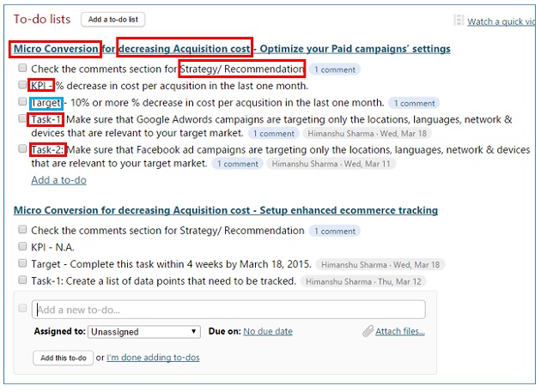Click the No due date link
Image resolution: width=541 pixels, height=392 pixels.
coord(268,331)
